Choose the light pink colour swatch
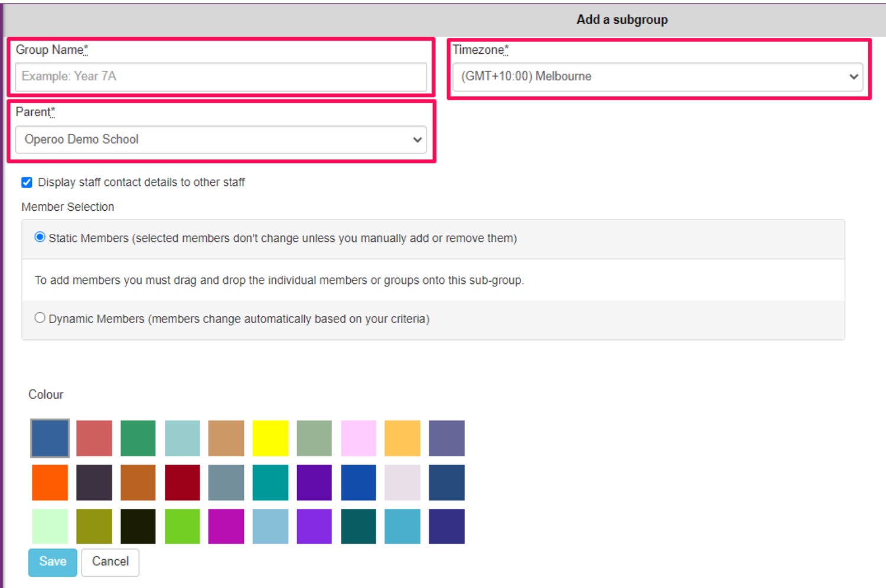The height and width of the screenshot is (588, 886). point(358,438)
